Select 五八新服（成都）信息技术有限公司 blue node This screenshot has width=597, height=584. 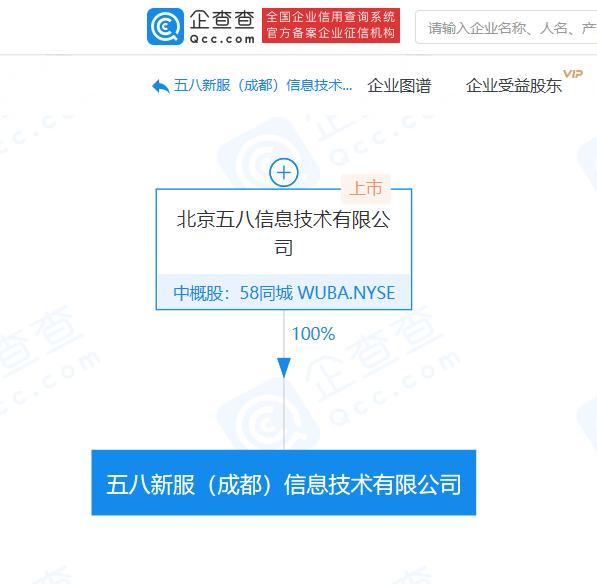[x=284, y=483]
